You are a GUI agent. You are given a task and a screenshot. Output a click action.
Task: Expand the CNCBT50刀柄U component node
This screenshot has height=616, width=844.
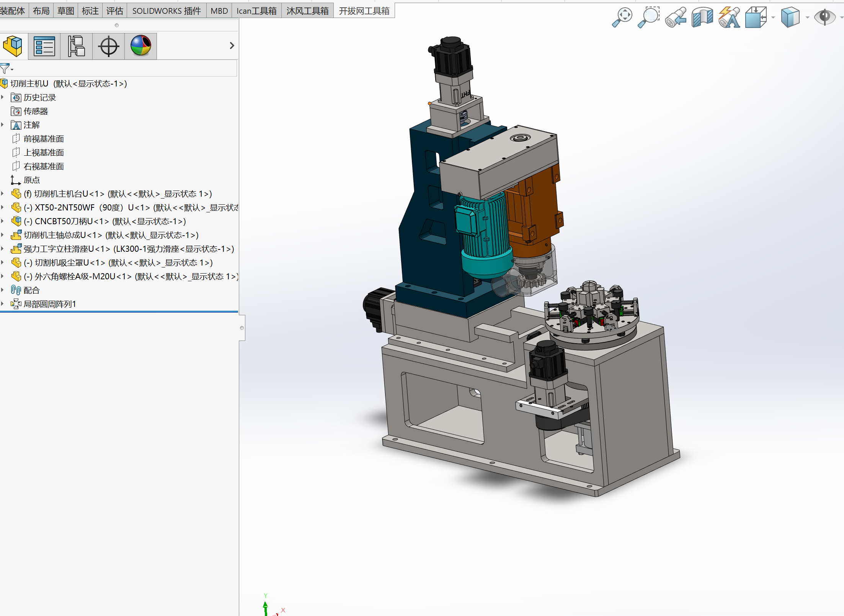click(x=2, y=222)
